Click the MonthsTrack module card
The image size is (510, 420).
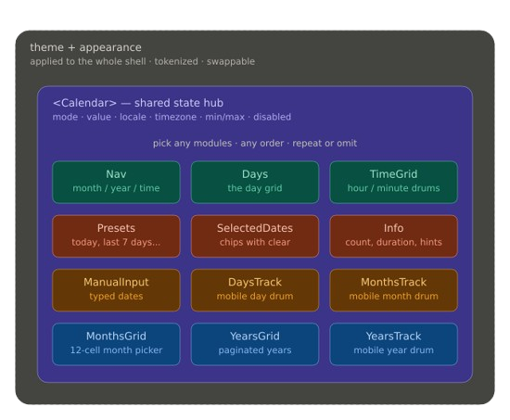(x=393, y=290)
